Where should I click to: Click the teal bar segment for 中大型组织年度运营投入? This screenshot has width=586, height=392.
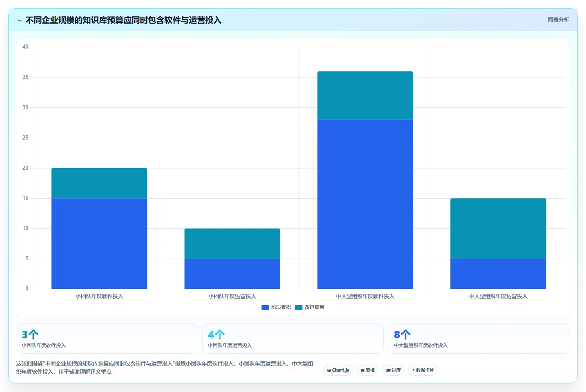[498, 228]
